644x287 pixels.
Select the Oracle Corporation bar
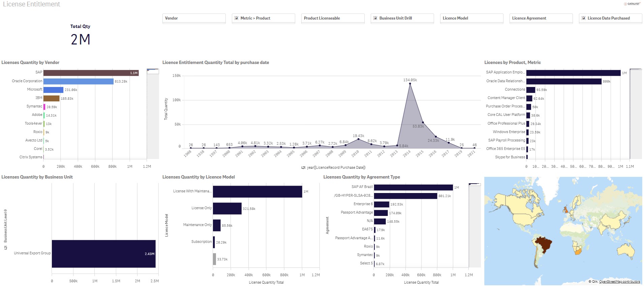79,81
